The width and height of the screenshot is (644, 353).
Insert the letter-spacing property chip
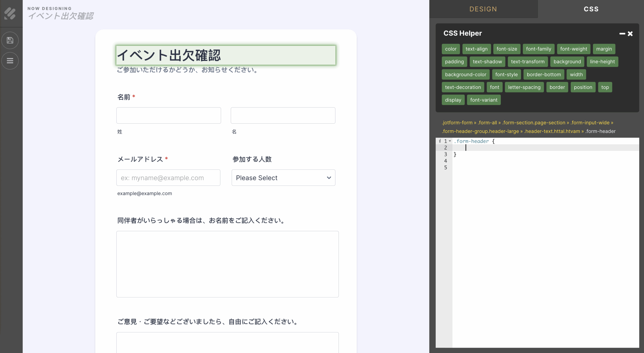[x=524, y=87]
